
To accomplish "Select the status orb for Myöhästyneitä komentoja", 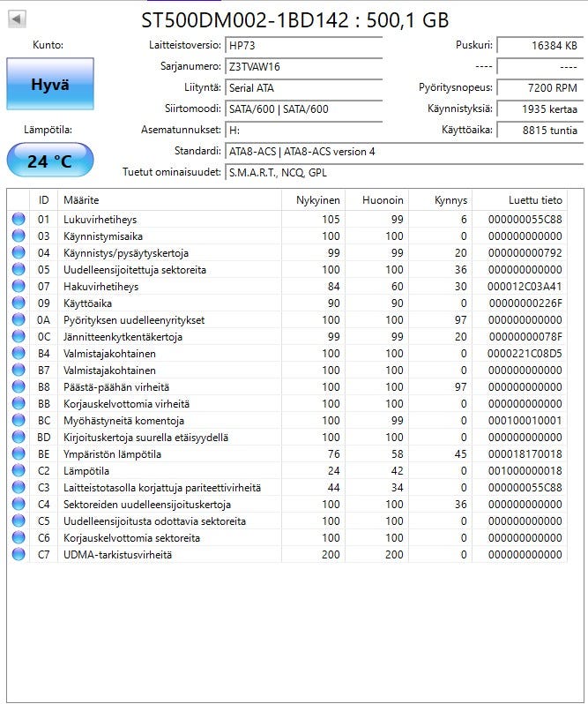I will pos(19,420).
